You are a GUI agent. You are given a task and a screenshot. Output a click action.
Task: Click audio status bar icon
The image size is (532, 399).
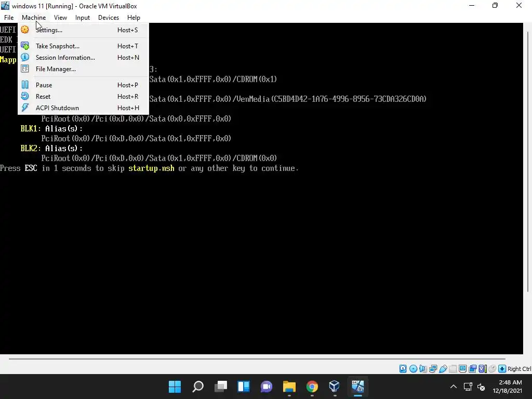[x=423, y=369]
